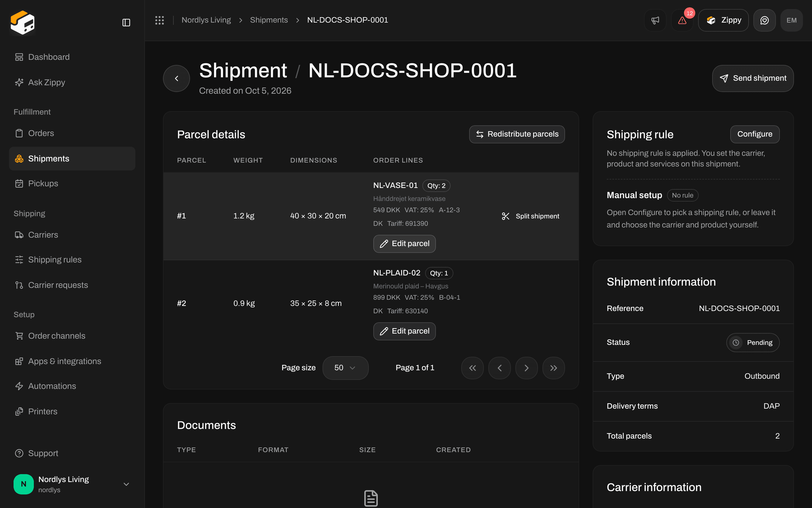Click the Split shipment scissors action
The width and height of the screenshot is (812, 508).
point(531,216)
